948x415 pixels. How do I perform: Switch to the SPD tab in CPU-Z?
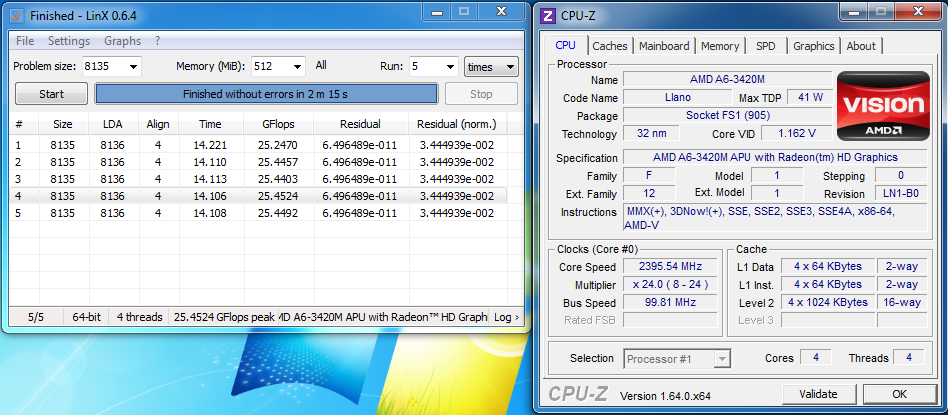tap(765, 46)
